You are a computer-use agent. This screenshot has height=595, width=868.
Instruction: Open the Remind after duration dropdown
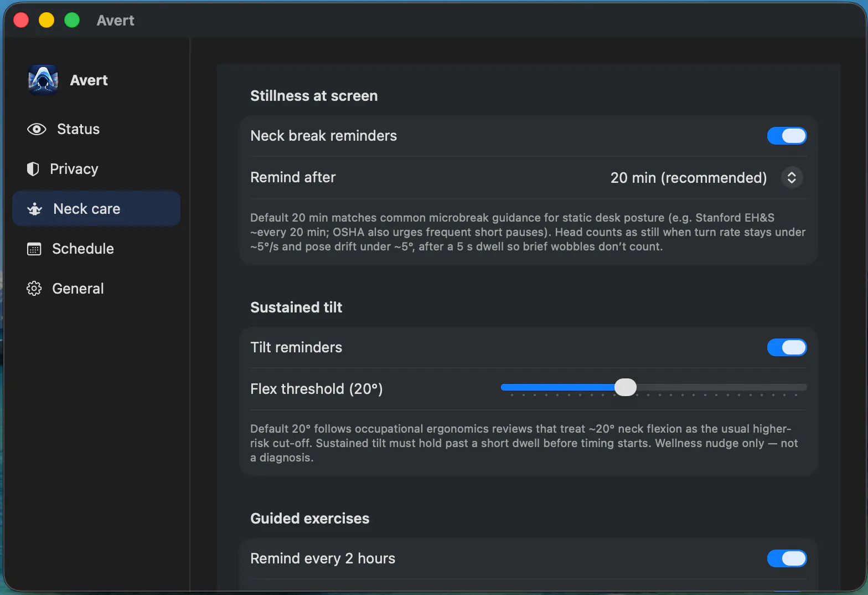click(792, 177)
